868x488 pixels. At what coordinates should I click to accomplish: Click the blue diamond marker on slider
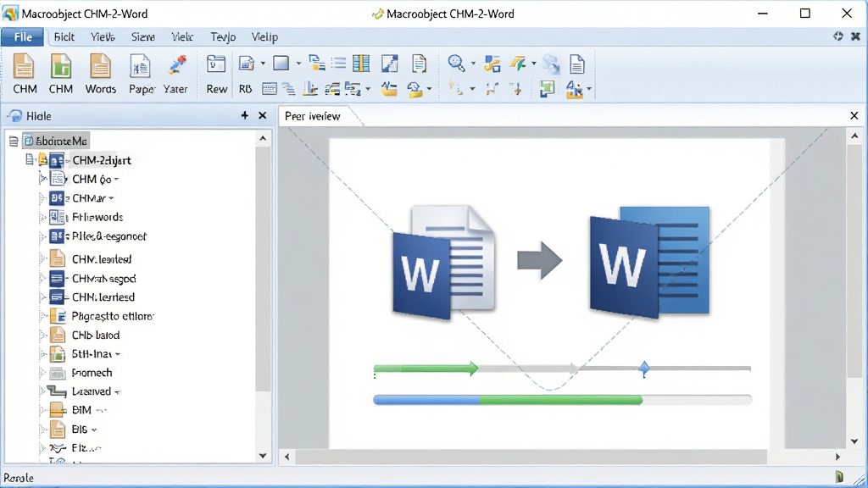click(644, 369)
